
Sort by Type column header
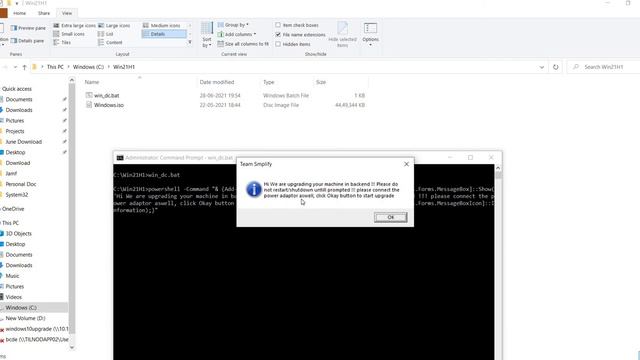(x=269, y=82)
